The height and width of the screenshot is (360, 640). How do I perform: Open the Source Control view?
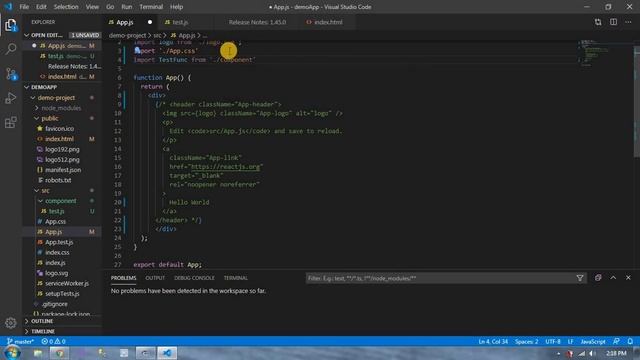pos(11,74)
